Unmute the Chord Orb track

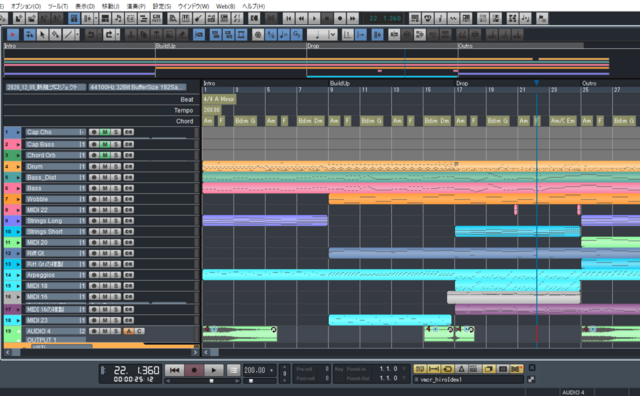pos(105,155)
